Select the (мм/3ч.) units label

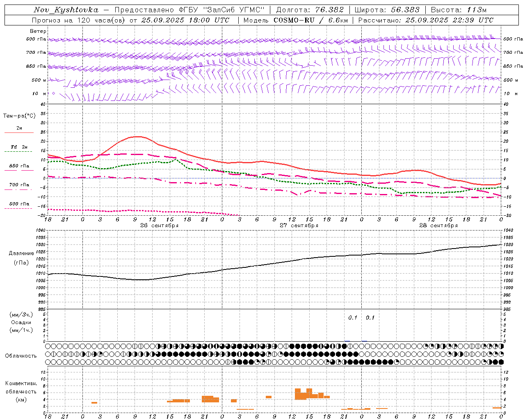[x=21, y=315]
